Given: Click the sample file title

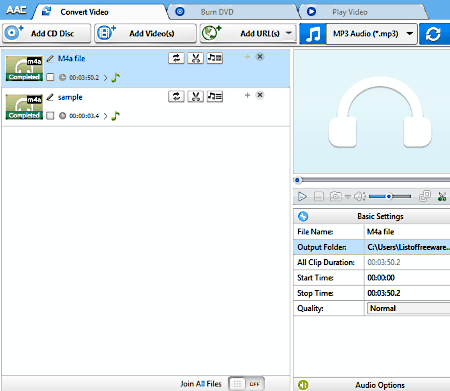Looking at the screenshot, I should 70,97.
